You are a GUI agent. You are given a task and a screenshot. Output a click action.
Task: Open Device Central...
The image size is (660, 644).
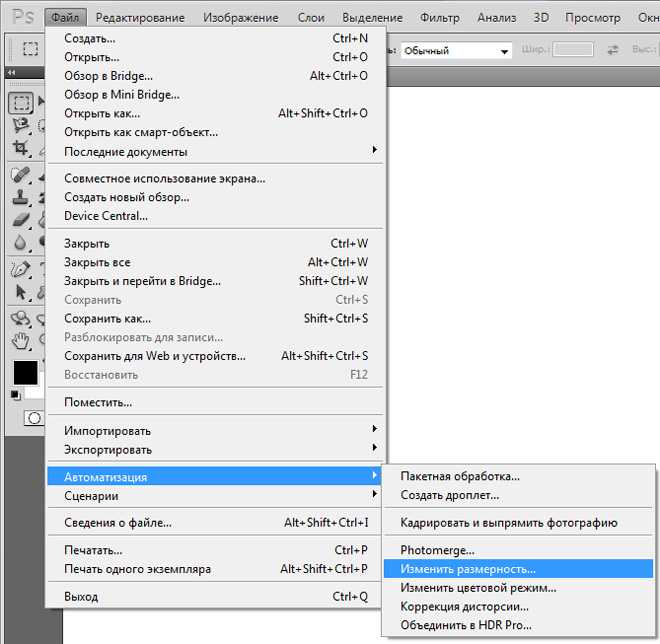click(215, 216)
